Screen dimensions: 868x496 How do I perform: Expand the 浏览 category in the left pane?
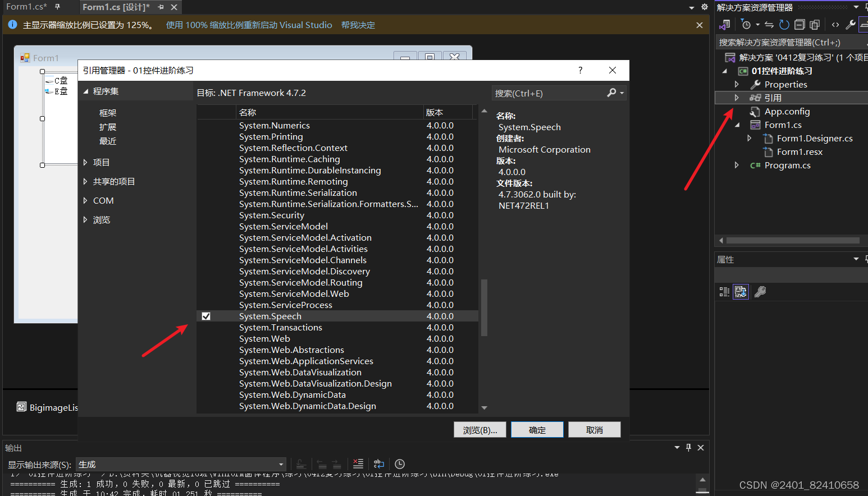tap(85, 220)
